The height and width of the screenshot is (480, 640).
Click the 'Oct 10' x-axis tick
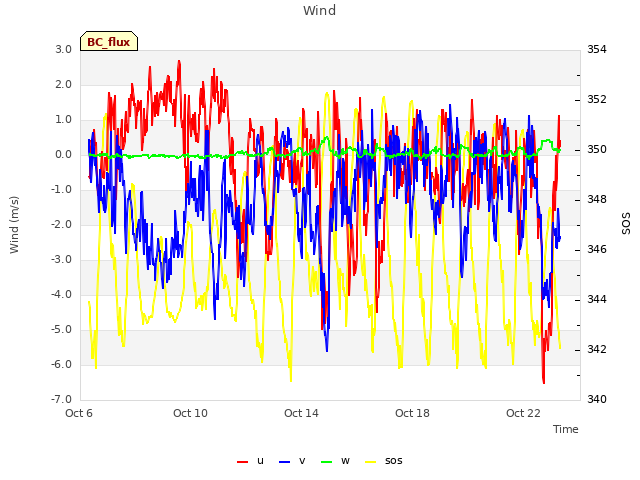190,413
